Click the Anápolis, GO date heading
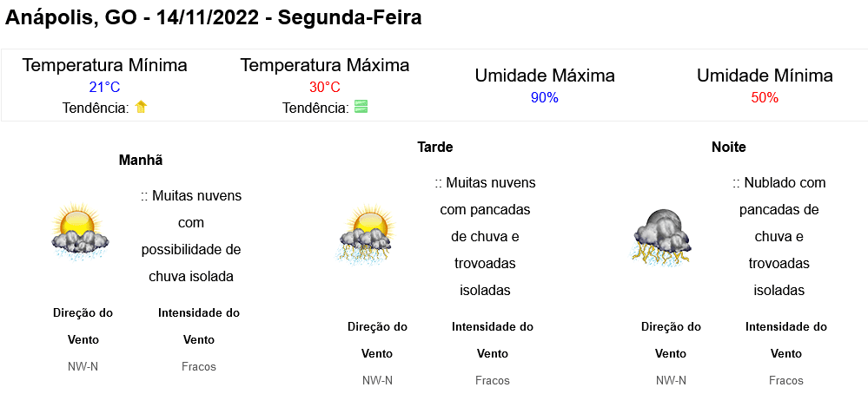 point(213,17)
